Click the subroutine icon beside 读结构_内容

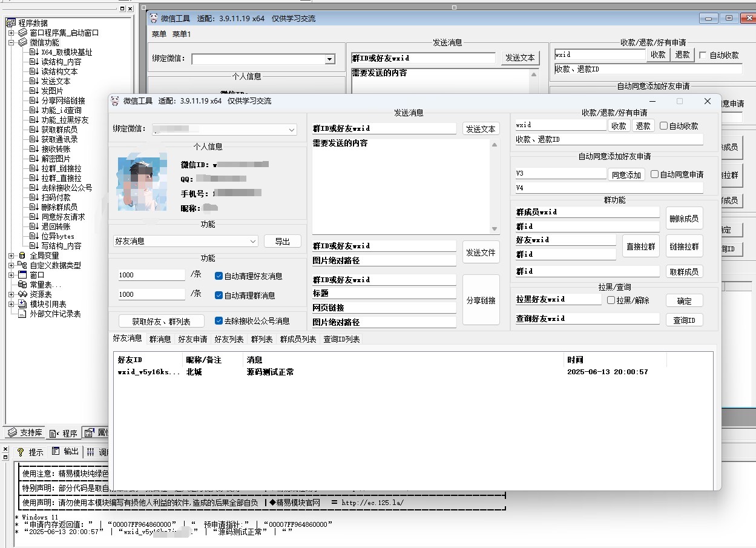click(x=34, y=62)
